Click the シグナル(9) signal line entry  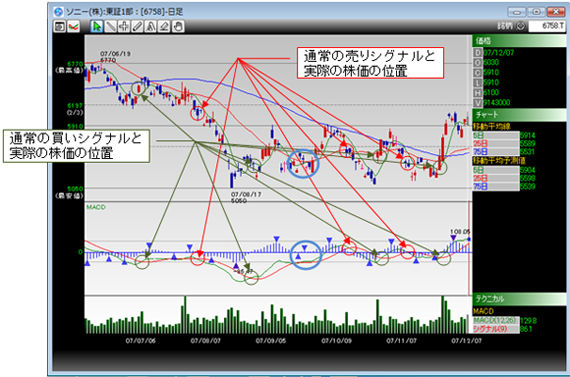coord(496,329)
